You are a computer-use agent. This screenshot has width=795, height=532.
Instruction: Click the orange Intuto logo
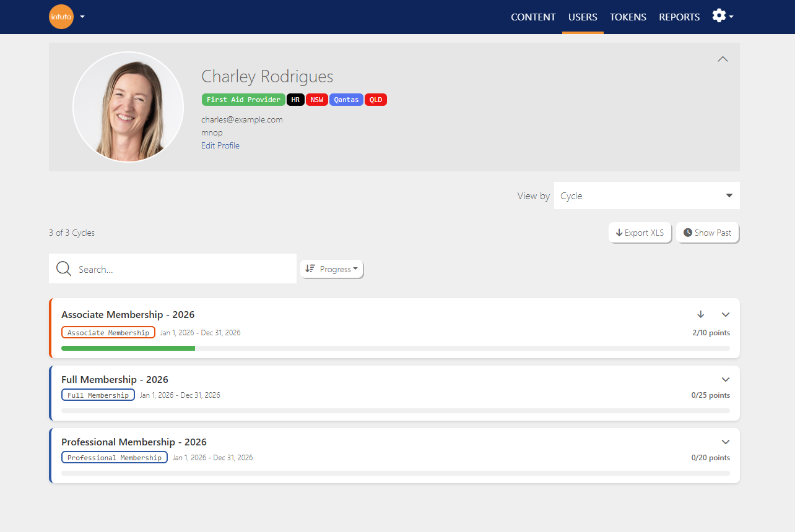[x=61, y=17]
